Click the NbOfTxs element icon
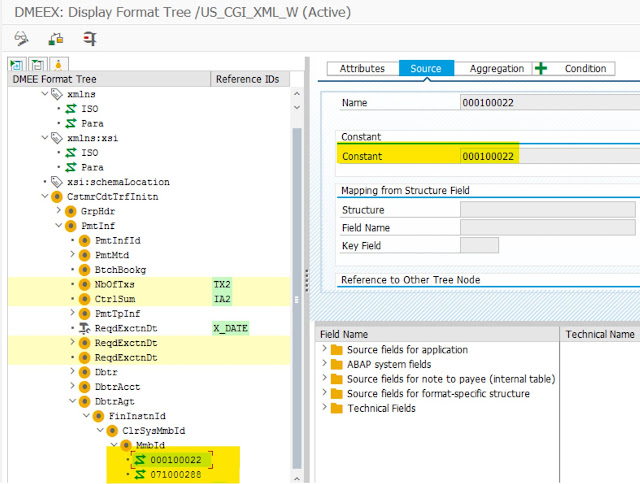 click(84, 284)
